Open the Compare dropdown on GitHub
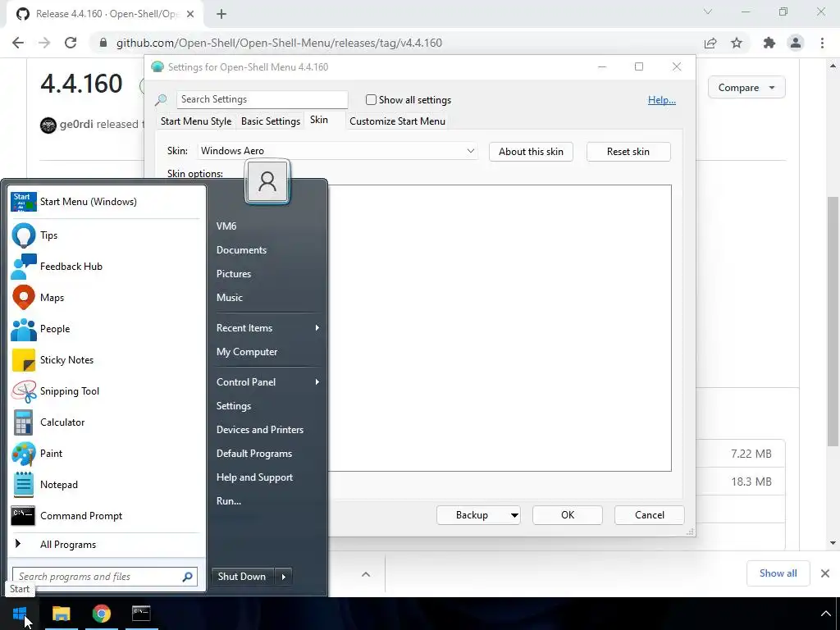Viewport: 840px width, 630px height. tap(746, 87)
